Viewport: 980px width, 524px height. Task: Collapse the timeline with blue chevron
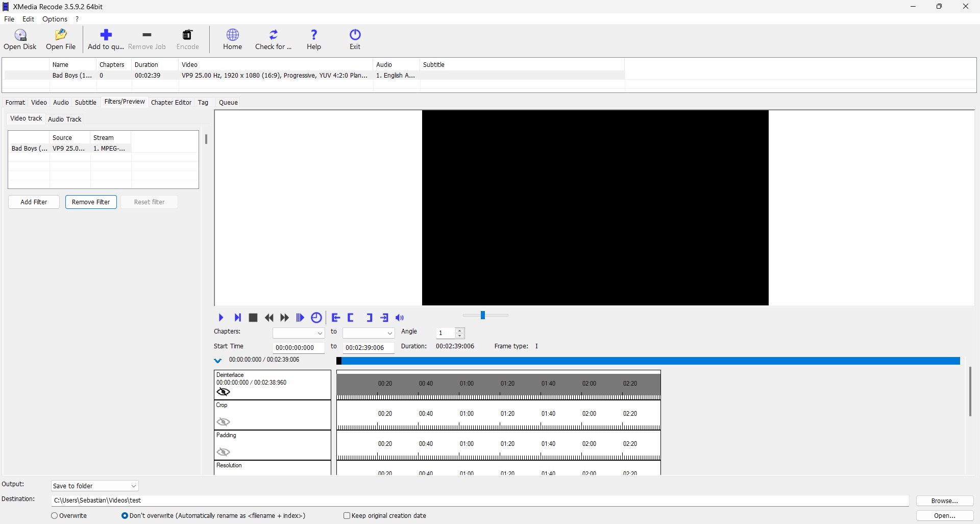(217, 360)
